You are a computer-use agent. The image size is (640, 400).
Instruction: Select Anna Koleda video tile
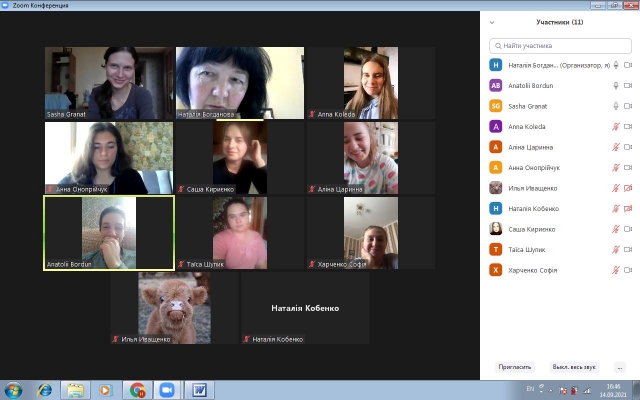[371, 83]
